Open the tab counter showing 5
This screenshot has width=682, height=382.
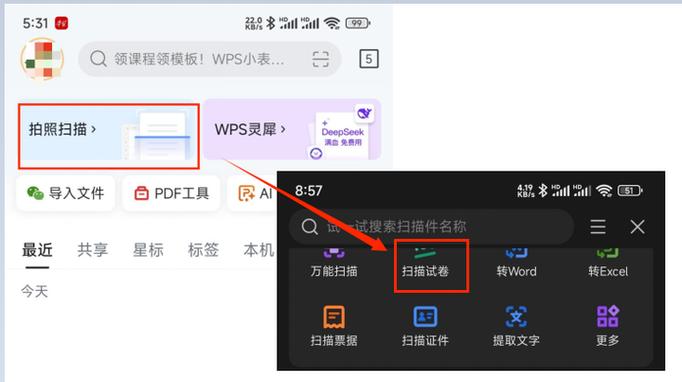tap(369, 59)
